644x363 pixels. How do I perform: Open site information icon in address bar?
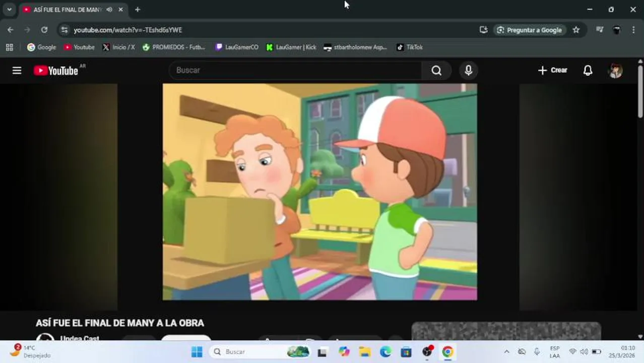click(x=64, y=30)
